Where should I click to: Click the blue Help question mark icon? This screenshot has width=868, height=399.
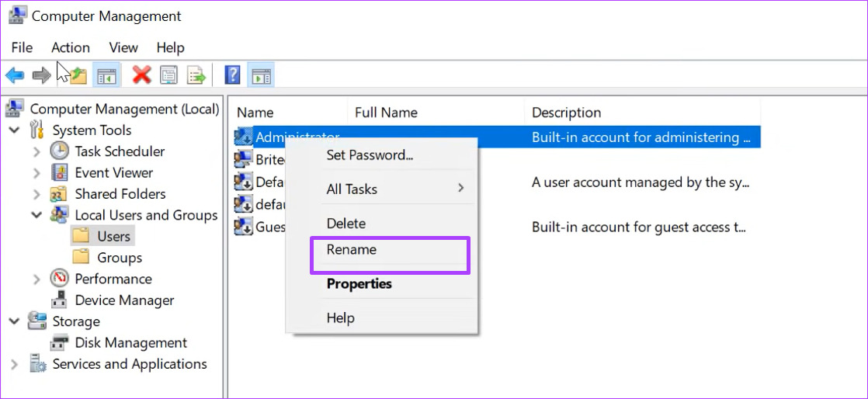[x=232, y=75]
